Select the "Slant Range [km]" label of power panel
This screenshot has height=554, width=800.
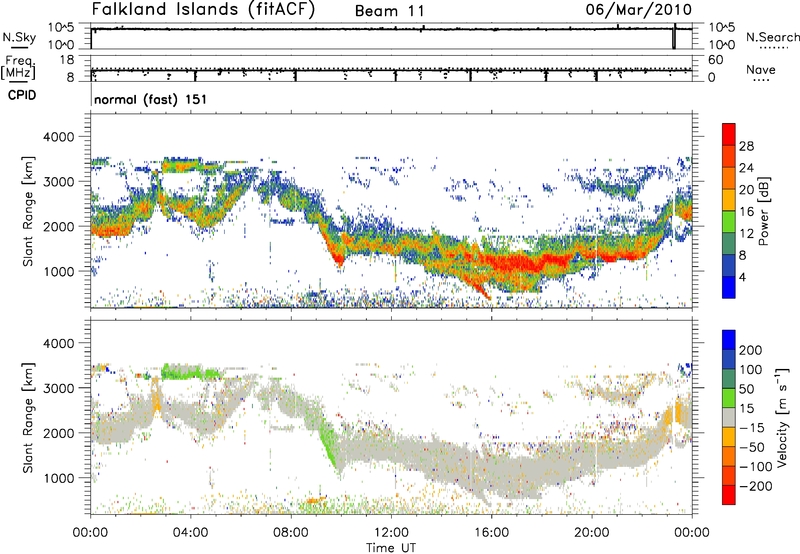pyautogui.click(x=28, y=211)
